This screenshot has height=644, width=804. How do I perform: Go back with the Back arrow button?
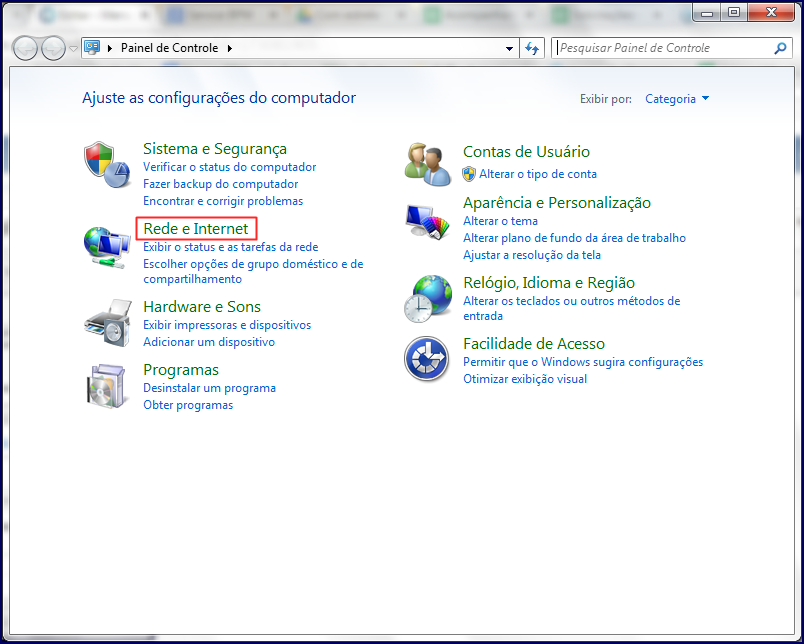tap(25, 49)
